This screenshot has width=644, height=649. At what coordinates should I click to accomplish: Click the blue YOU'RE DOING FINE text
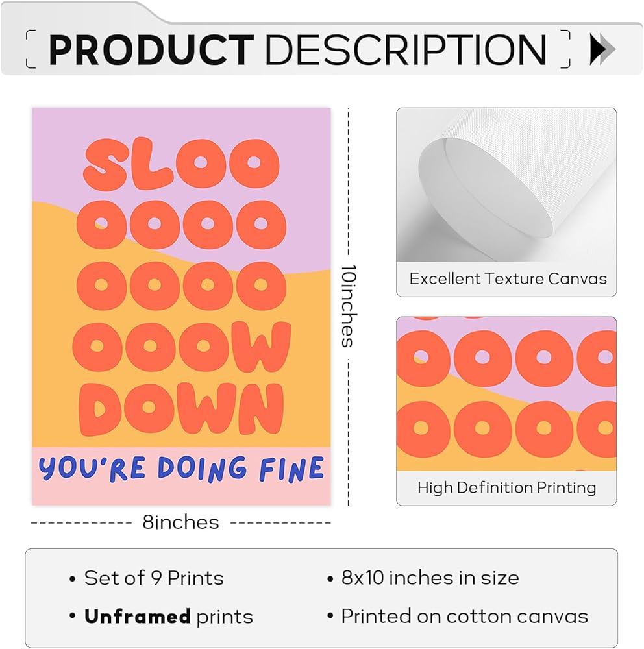point(181,469)
